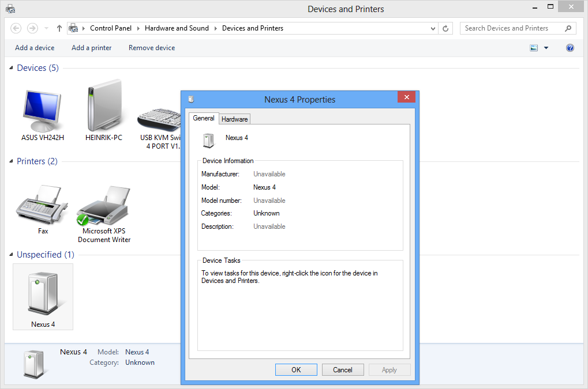The height and width of the screenshot is (389, 588).
Task: Click the address bar location icon
Action: click(73, 28)
